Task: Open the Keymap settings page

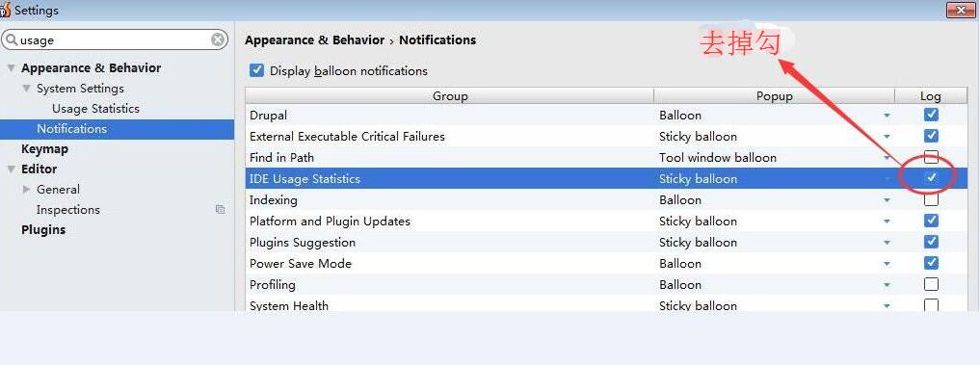Action: click(44, 148)
